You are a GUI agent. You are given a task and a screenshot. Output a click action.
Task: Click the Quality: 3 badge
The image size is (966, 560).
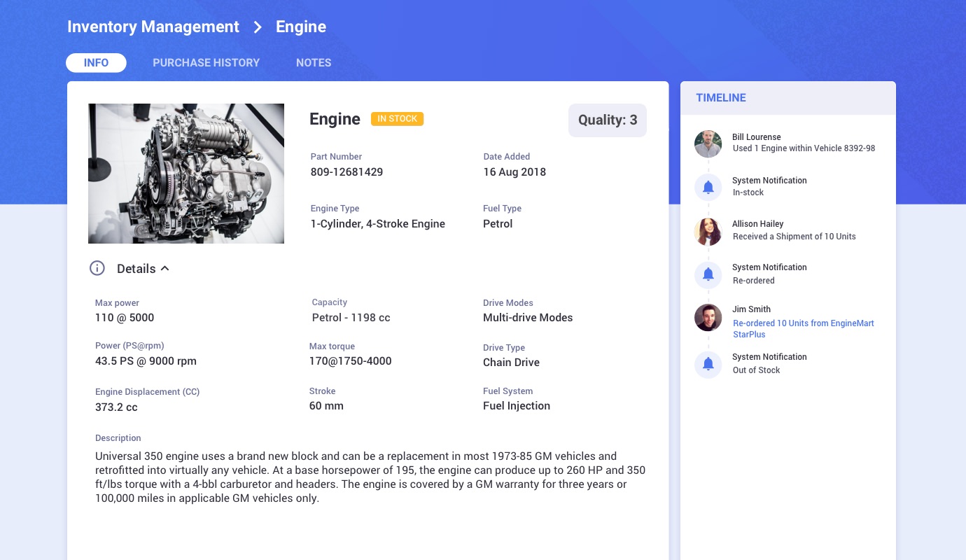[x=608, y=120]
